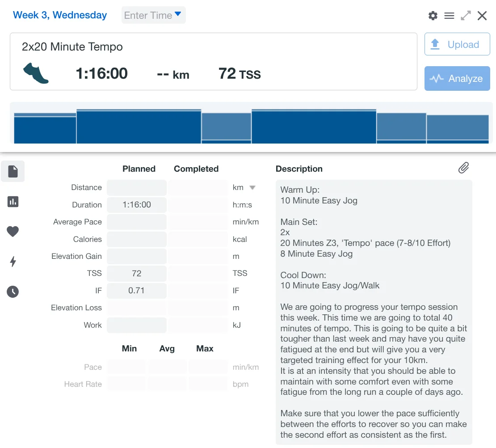Viewport: 496px width, 448px height.
Task: Click the running shoe workout type icon
Action: (x=36, y=73)
